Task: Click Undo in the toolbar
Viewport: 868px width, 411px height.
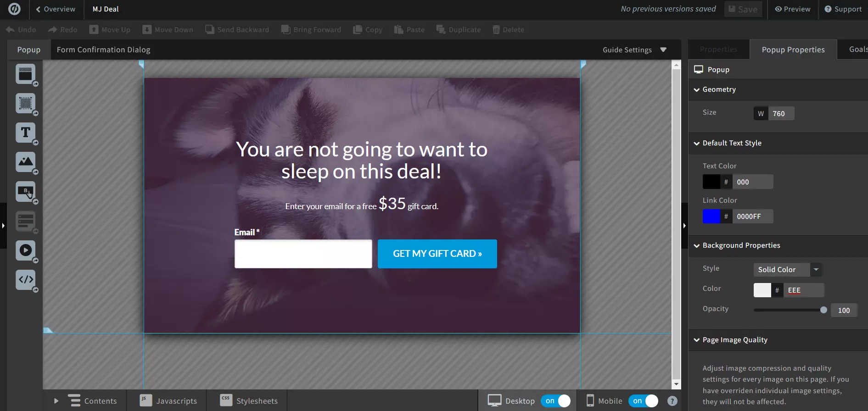Action: 21,30
